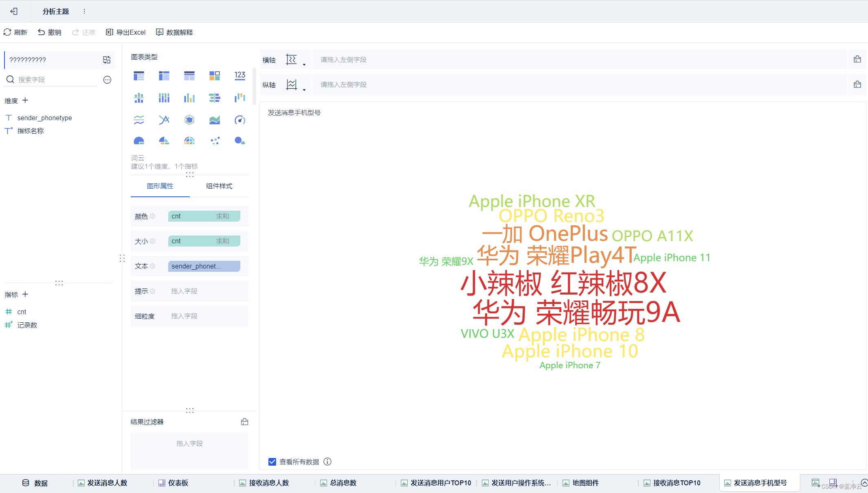Click the info icon beside 查看所有数据

pos(327,462)
